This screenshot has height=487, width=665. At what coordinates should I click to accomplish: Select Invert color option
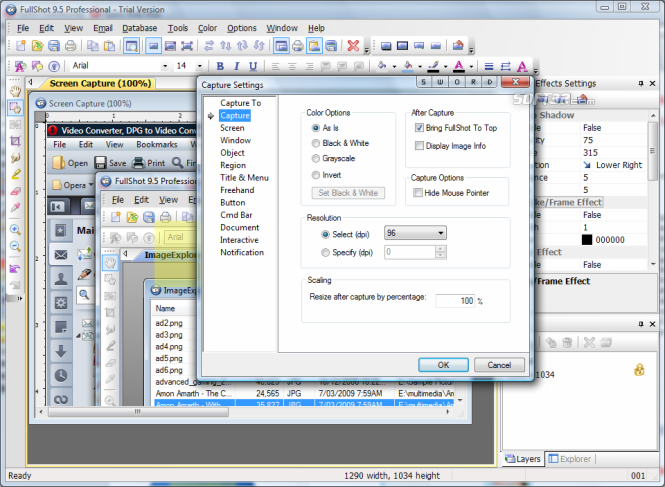[316, 175]
